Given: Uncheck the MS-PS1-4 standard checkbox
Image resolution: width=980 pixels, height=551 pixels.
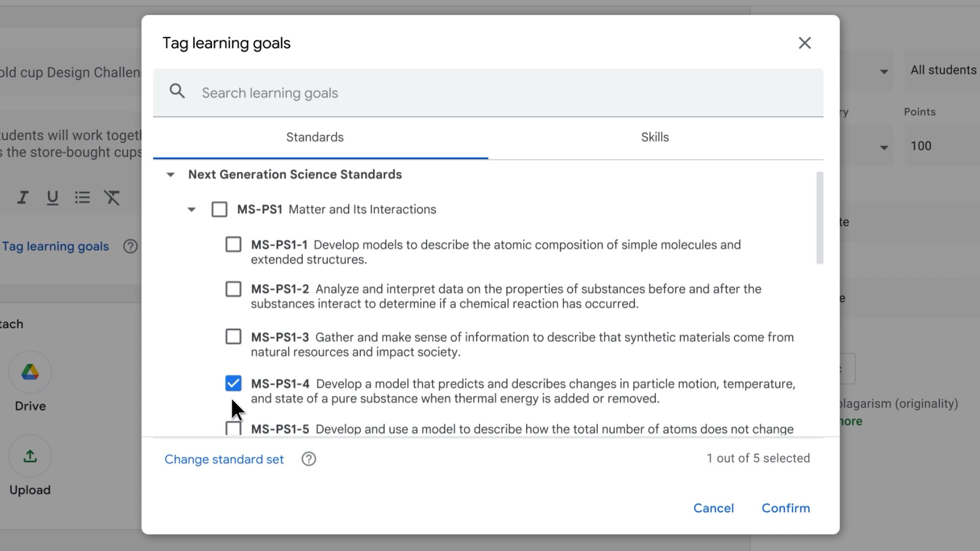Looking at the screenshot, I should point(233,384).
